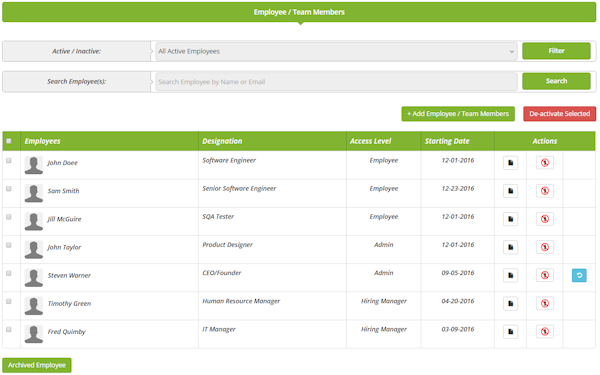Click Add Employee / Team Members button
Image resolution: width=600 pixels, height=375 pixels.
click(x=458, y=114)
